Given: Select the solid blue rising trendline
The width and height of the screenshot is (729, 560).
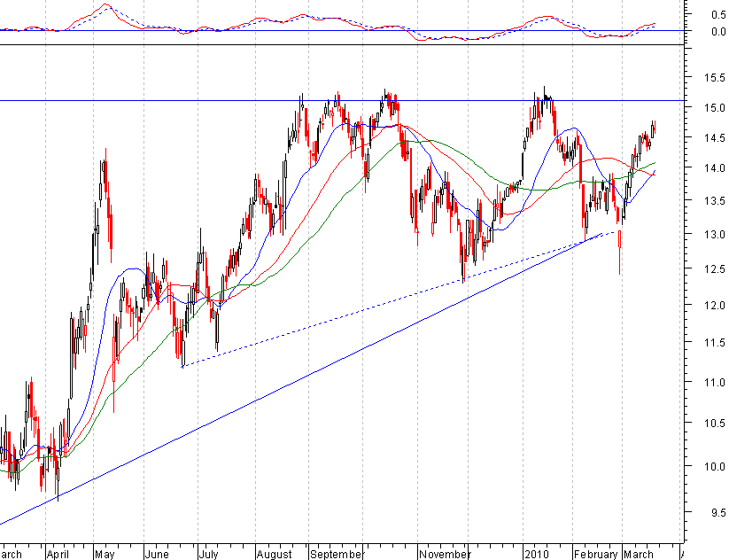Looking at the screenshot, I should [x=301, y=378].
